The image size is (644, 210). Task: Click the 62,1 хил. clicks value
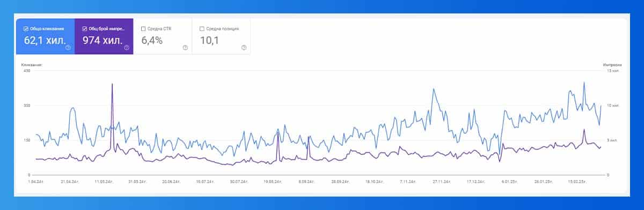[x=44, y=40]
